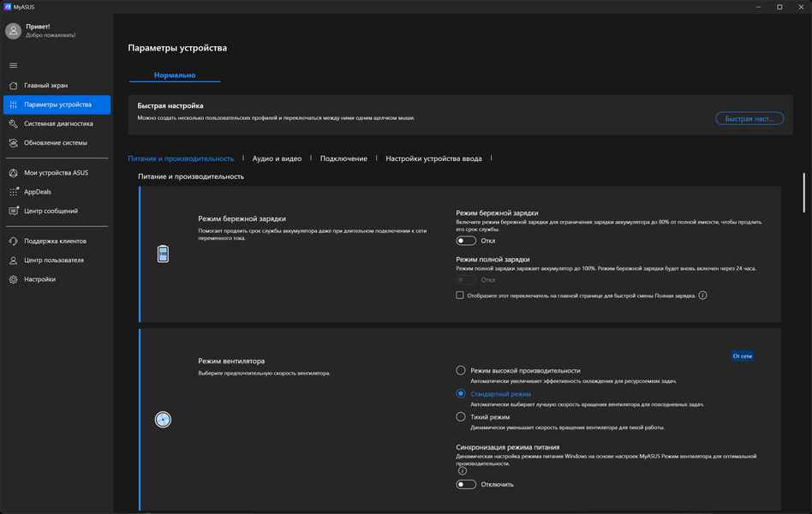
Task: Click the Режим вентилятора heading
Action: click(231, 362)
